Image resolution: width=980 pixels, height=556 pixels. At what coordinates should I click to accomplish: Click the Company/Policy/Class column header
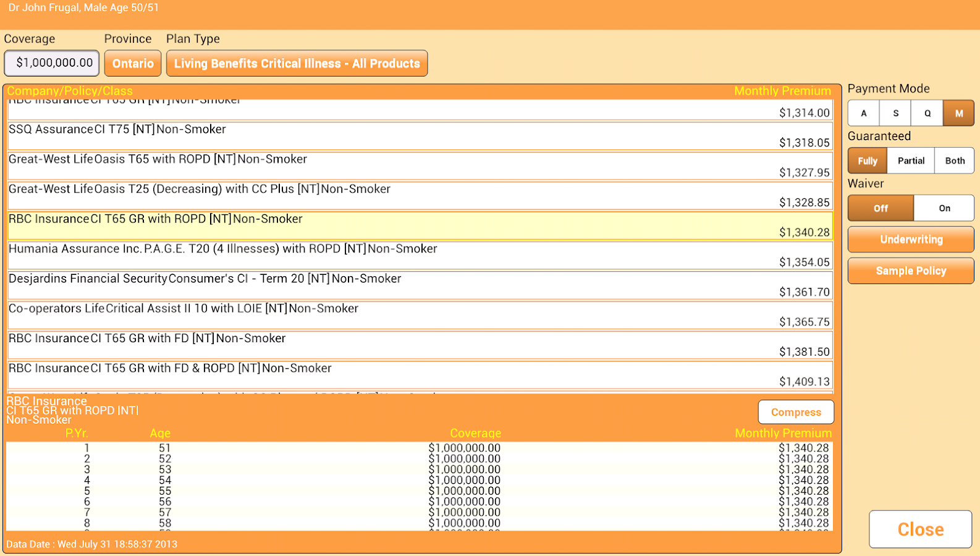70,91
